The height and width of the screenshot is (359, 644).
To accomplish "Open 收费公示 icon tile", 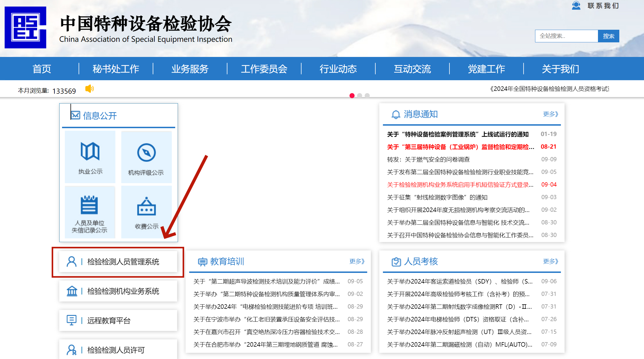I will [x=146, y=212].
